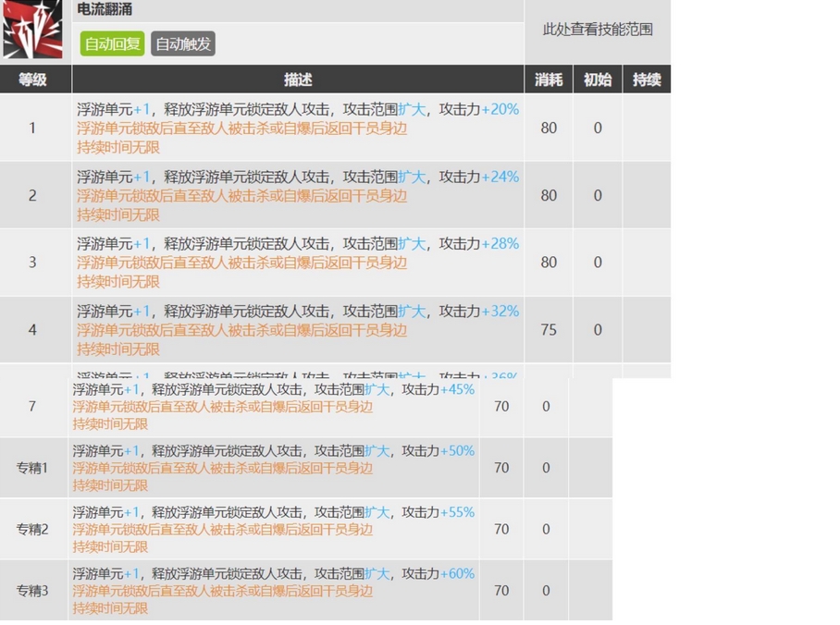Click orange 浮游单元锁敌 note in level 3 row

pos(242,263)
